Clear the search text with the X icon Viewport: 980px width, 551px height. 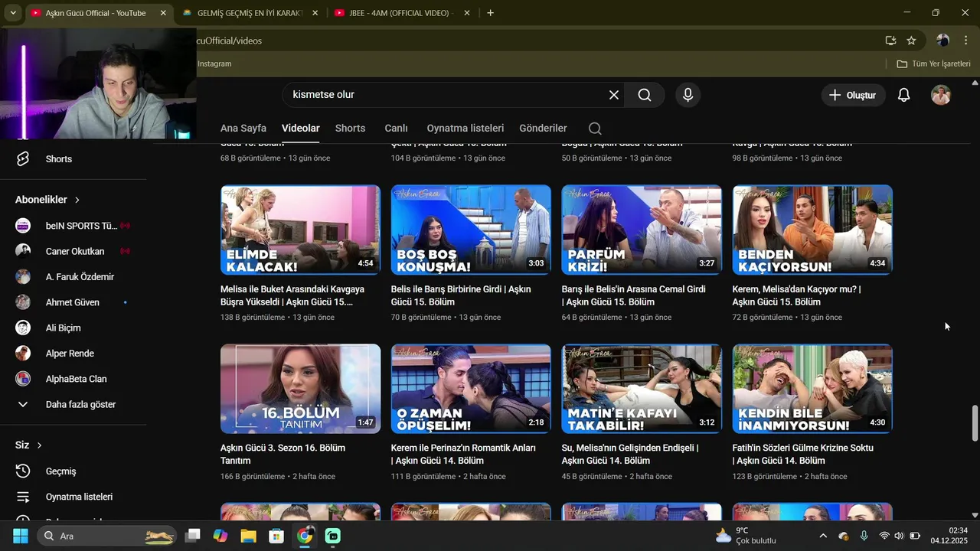pos(613,95)
